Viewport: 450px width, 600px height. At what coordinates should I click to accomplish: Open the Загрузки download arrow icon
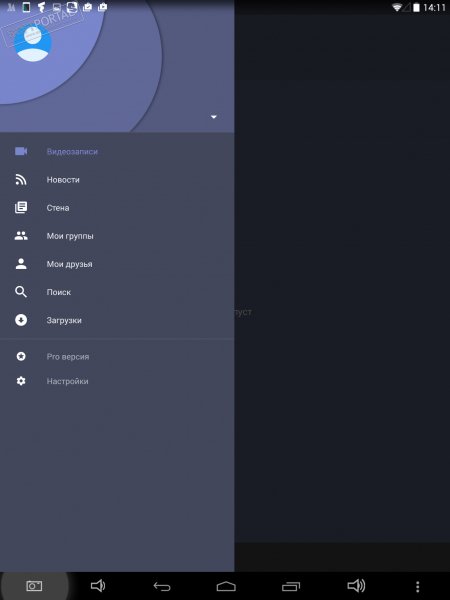[x=21, y=320]
